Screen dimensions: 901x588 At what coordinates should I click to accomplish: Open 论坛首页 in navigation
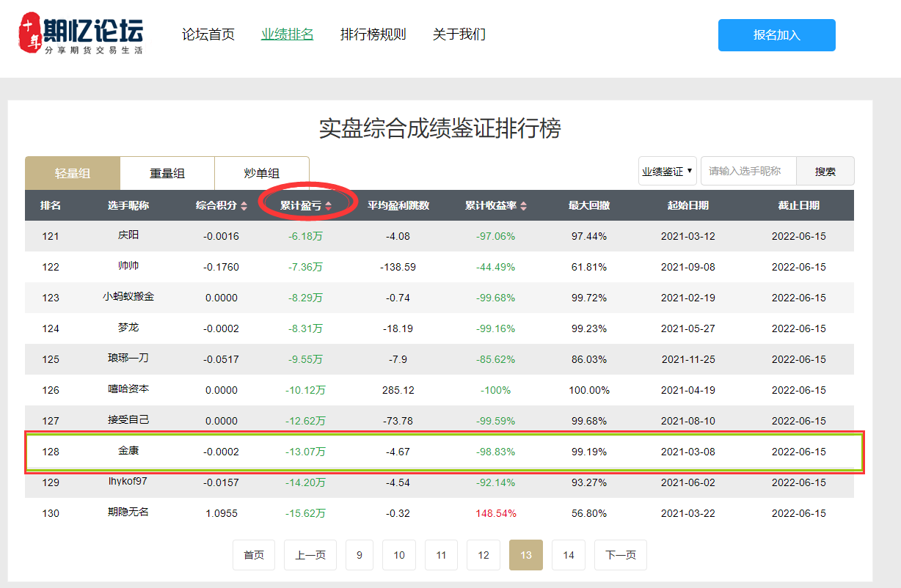point(208,34)
